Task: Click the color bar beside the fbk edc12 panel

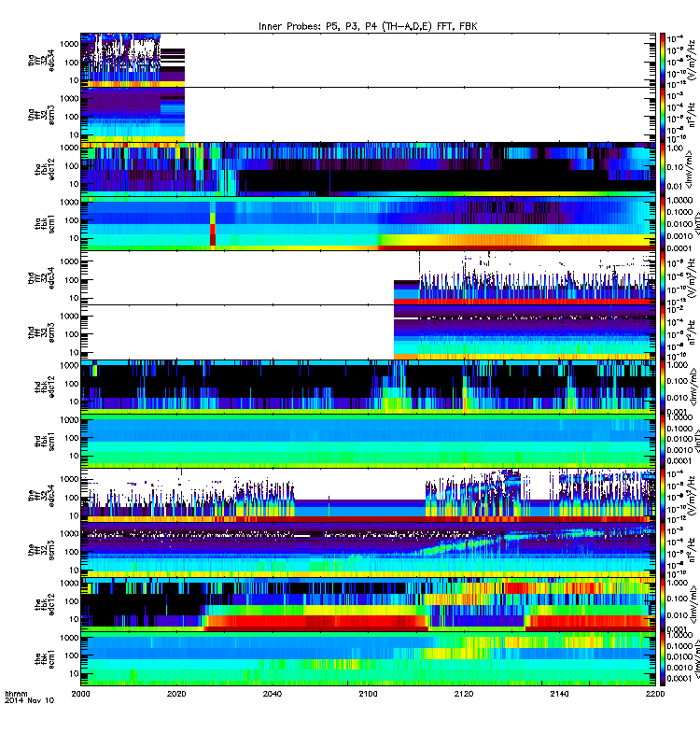Action: click(663, 604)
